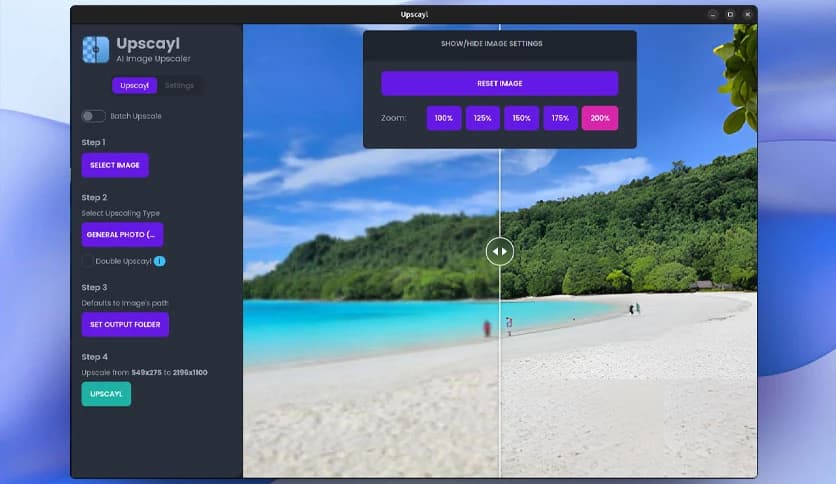Set zoom to 100%
The width and height of the screenshot is (836, 484).
click(444, 118)
